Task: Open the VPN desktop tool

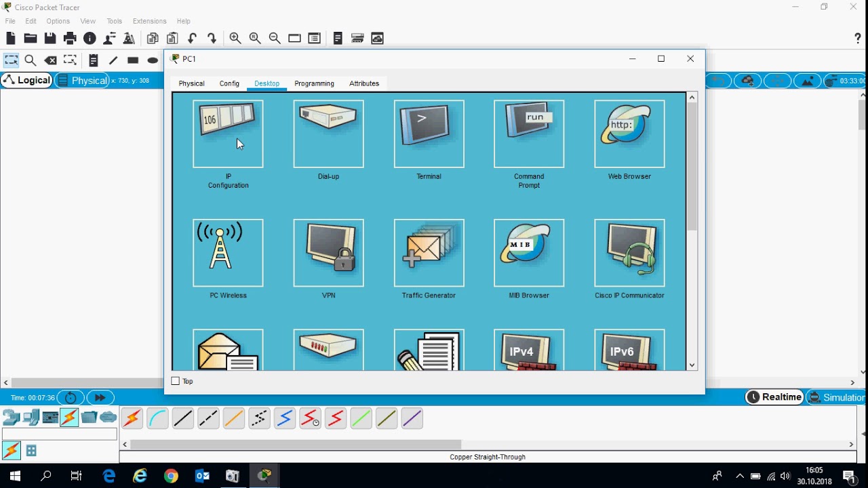Action: coord(328,253)
